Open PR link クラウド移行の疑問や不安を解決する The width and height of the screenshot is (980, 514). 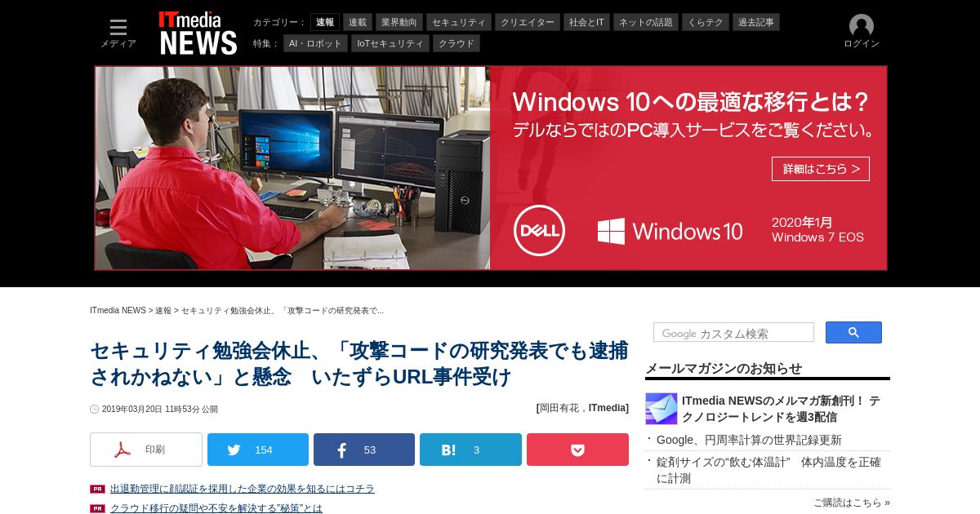pos(216,508)
